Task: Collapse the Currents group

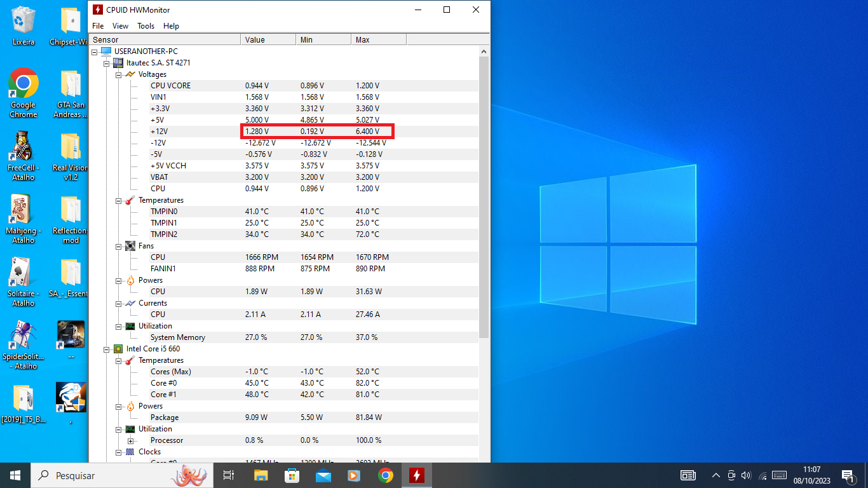Action: pyautogui.click(x=118, y=303)
